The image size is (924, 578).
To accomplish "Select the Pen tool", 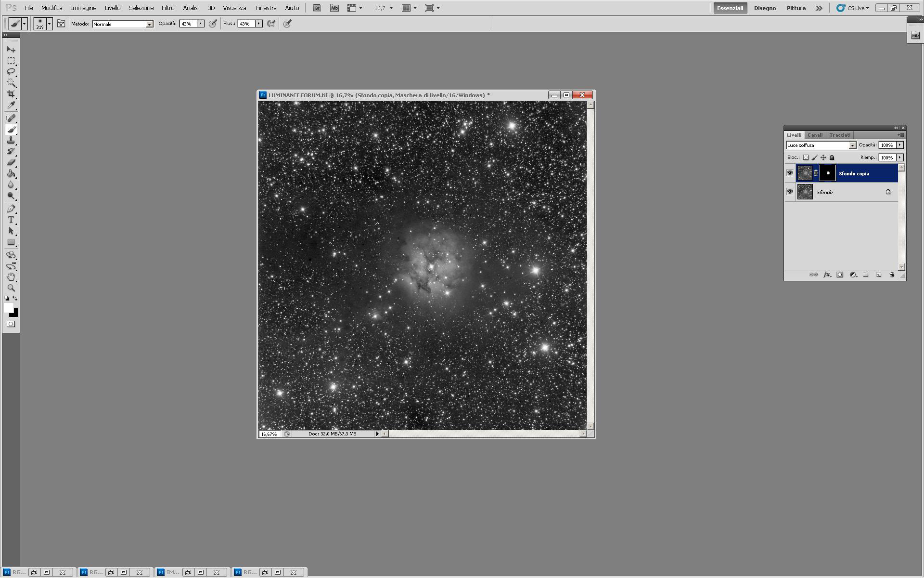I will [x=11, y=209].
